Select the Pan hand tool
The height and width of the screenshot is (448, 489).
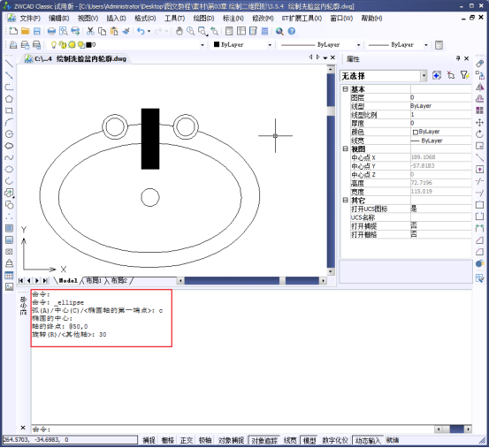[180, 31]
